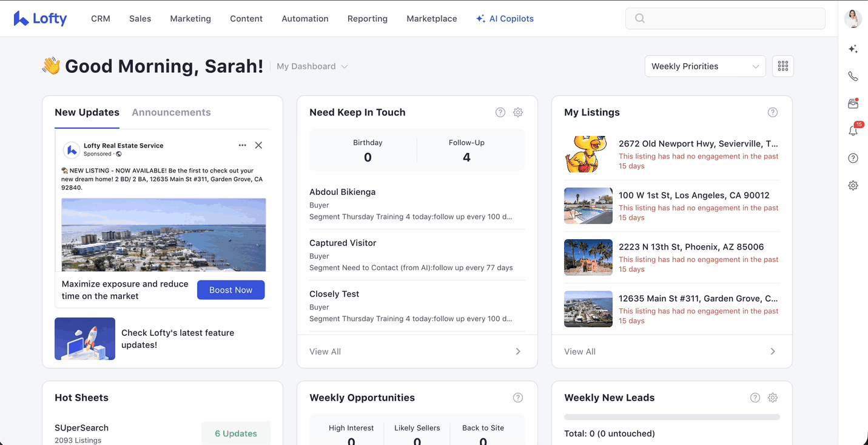Open the inbox icon in right sidebar

[x=853, y=104]
